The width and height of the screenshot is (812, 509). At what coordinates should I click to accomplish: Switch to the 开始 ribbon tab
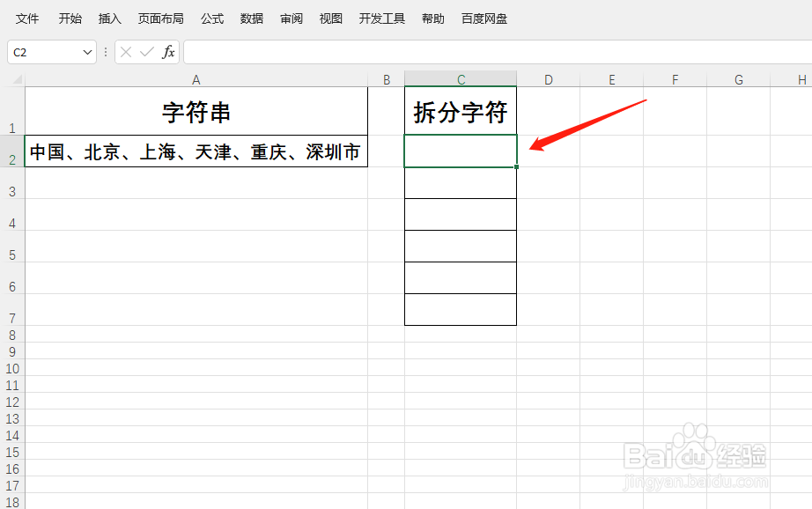click(70, 18)
